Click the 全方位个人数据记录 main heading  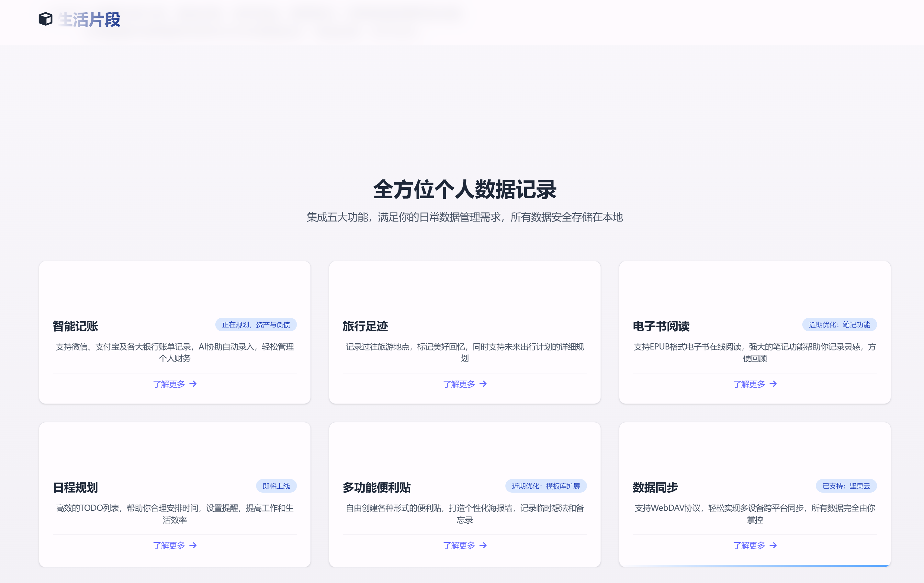pyautogui.click(x=465, y=189)
